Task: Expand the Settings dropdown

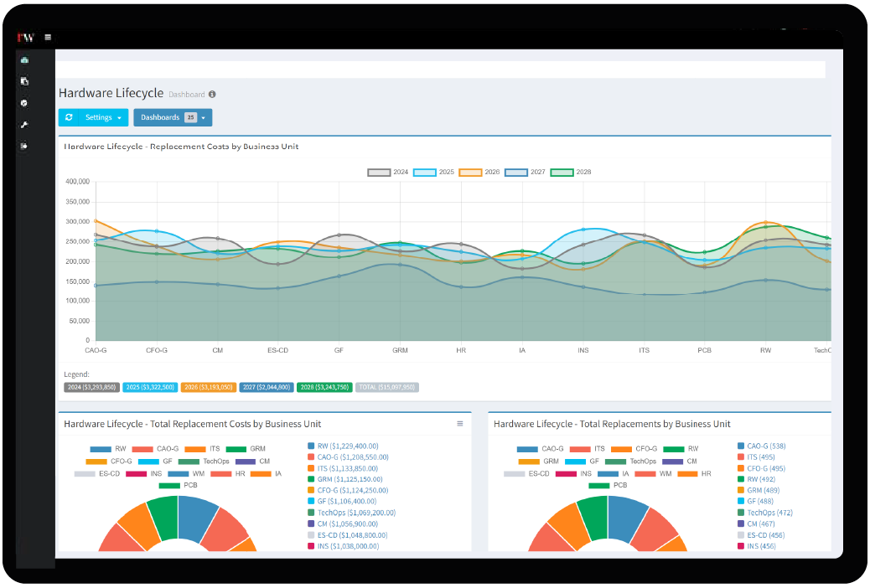Action: click(x=93, y=118)
